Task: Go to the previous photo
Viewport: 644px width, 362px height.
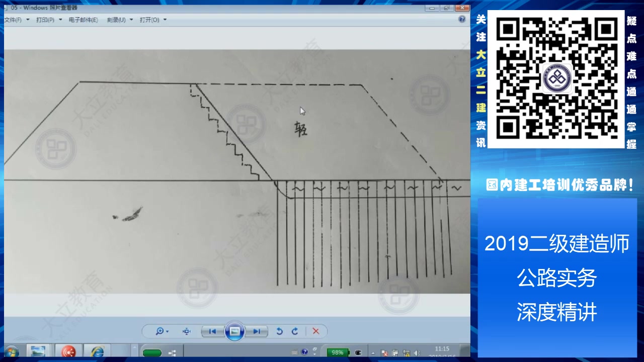Action: point(212,331)
